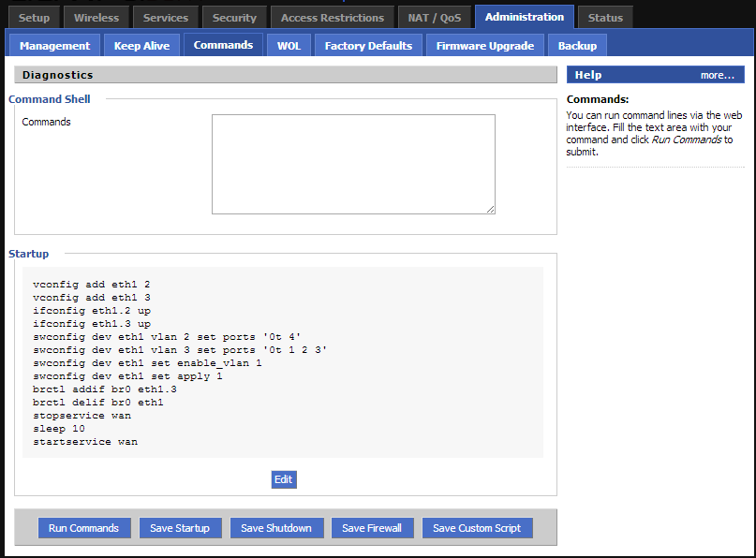This screenshot has width=756, height=558.
Task: Click the Administration tab
Action: tap(525, 17)
